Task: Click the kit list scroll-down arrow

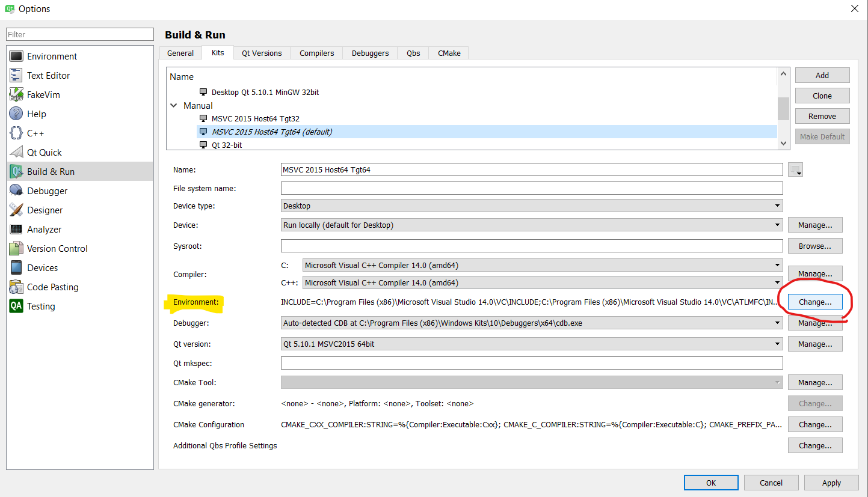Action: pos(783,143)
